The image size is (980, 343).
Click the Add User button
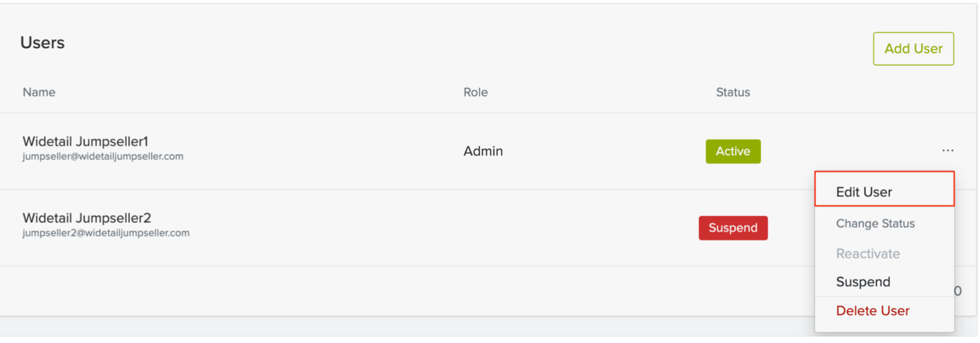[913, 49]
